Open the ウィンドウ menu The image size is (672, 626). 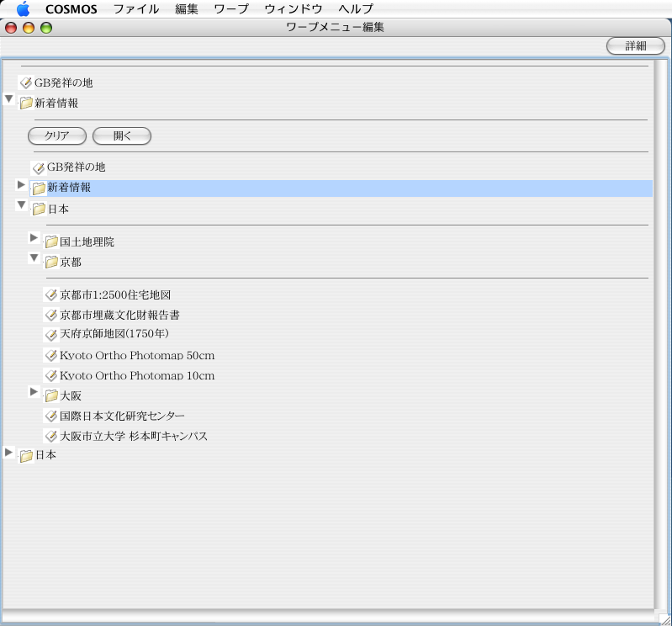coord(294,9)
